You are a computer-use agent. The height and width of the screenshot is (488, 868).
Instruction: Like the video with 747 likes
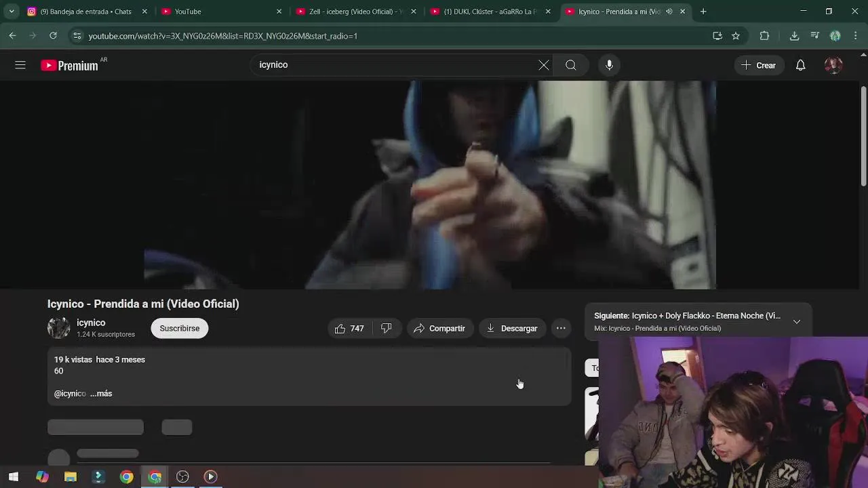(349, 329)
